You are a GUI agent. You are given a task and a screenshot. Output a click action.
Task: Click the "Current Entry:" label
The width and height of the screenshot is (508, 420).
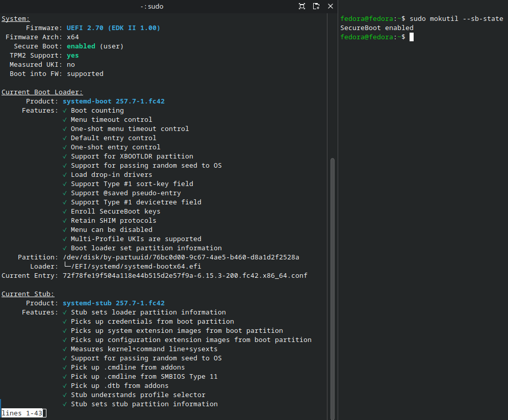point(30,276)
